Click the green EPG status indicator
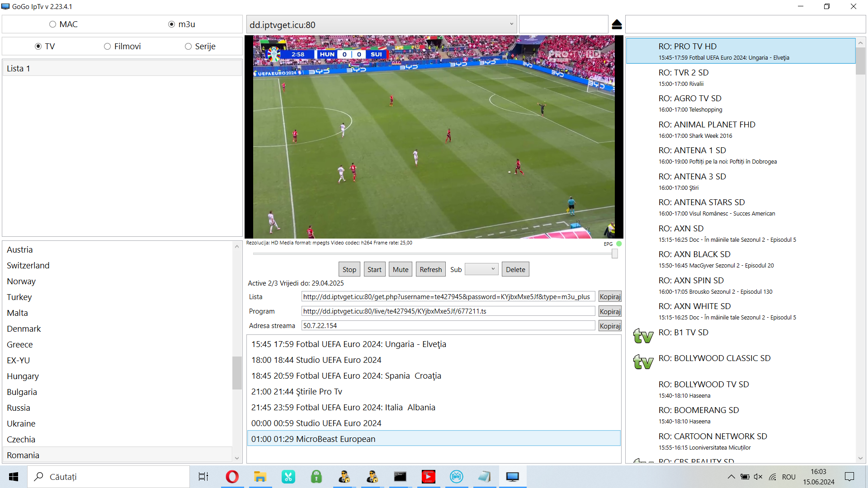The width and height of the screenshot is (868, 488). [x=619, y=244]
